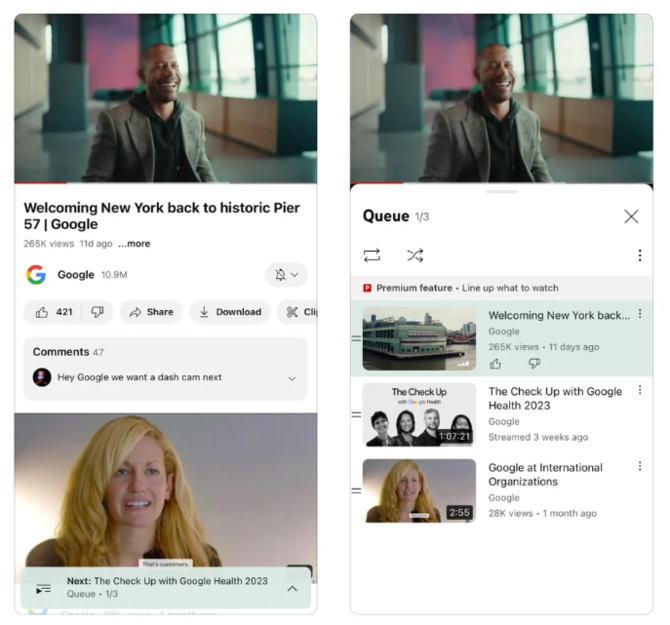The image size is (670, 625).
Task: Open the Pier 57 building thumbnail in the queue
Action: 419,339
